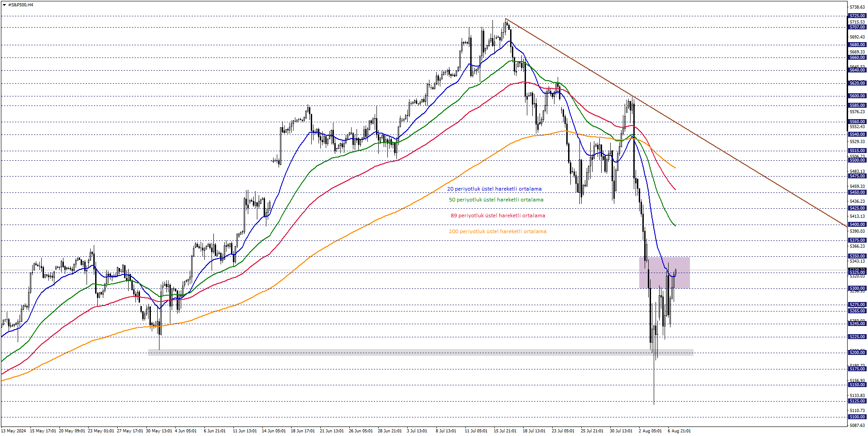The image size is (868, 436).
Task: Click the 5245.00 price level label
Action: (857, 324)
